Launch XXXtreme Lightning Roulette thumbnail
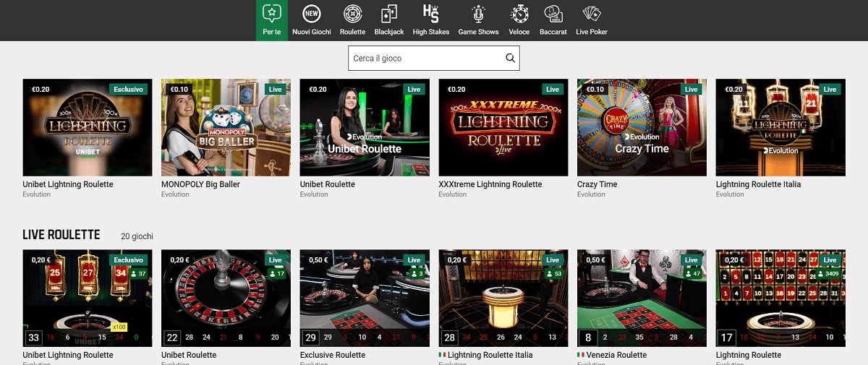Screen dimensions: 868x365 point(503,127)
